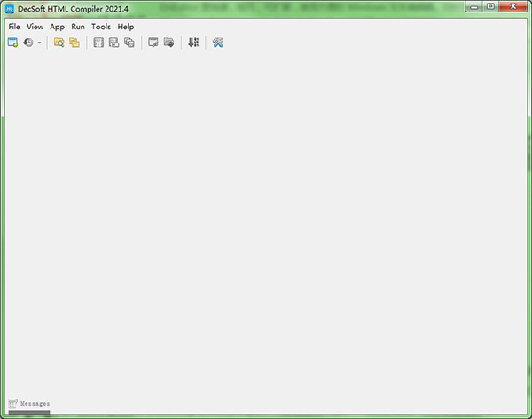Viewport: 532px width, 419px height.
Task: Open the View menu
Action: 35,27
